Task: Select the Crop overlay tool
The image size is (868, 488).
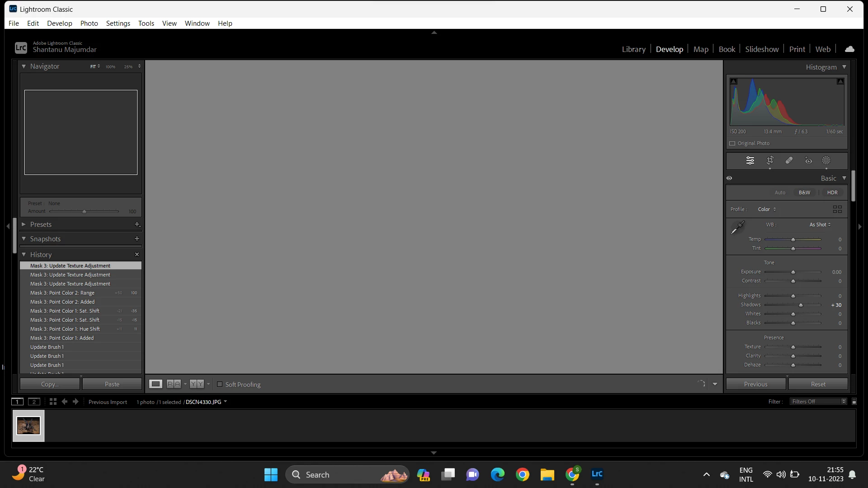Action: click(x=770, y=160)
